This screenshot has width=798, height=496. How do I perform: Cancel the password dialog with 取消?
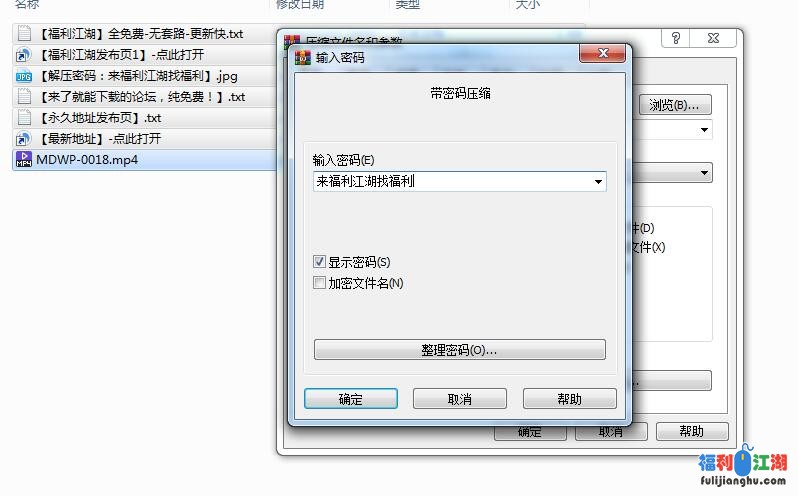(x=460, y=399)
